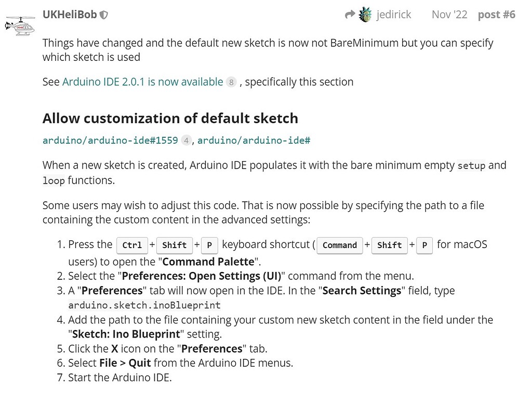Screen dimensions: 532x401
Task: Click jedirick's avatar icon
Action: pyautogui.click(x=365, y=15)
